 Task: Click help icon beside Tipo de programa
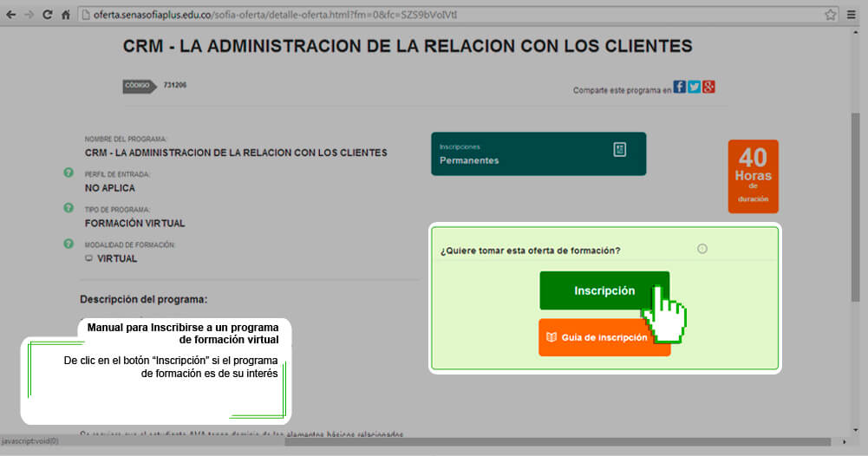[x=69, y=208]
